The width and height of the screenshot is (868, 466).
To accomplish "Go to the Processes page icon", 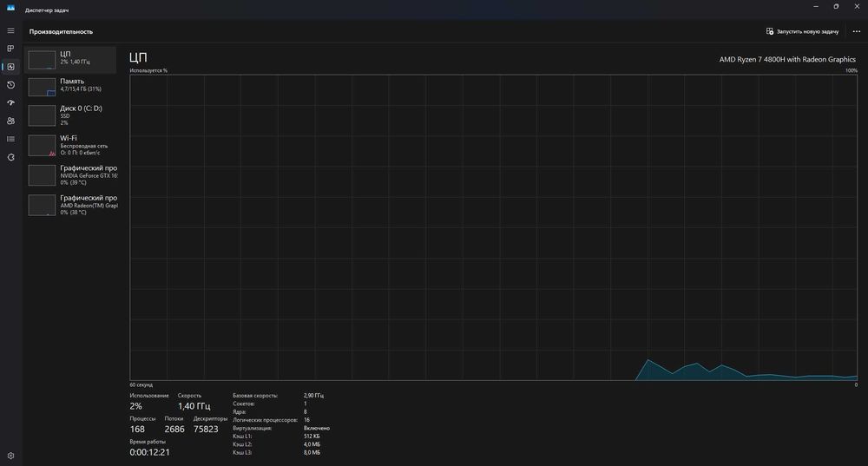I will pos(10,49).
